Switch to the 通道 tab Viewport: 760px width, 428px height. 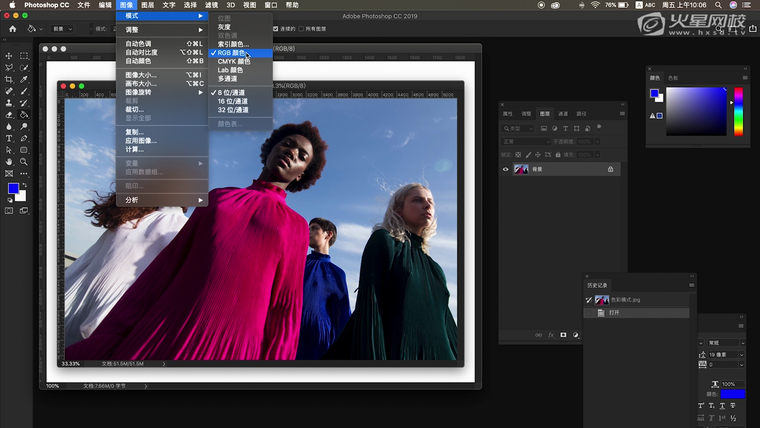(563, 114)
